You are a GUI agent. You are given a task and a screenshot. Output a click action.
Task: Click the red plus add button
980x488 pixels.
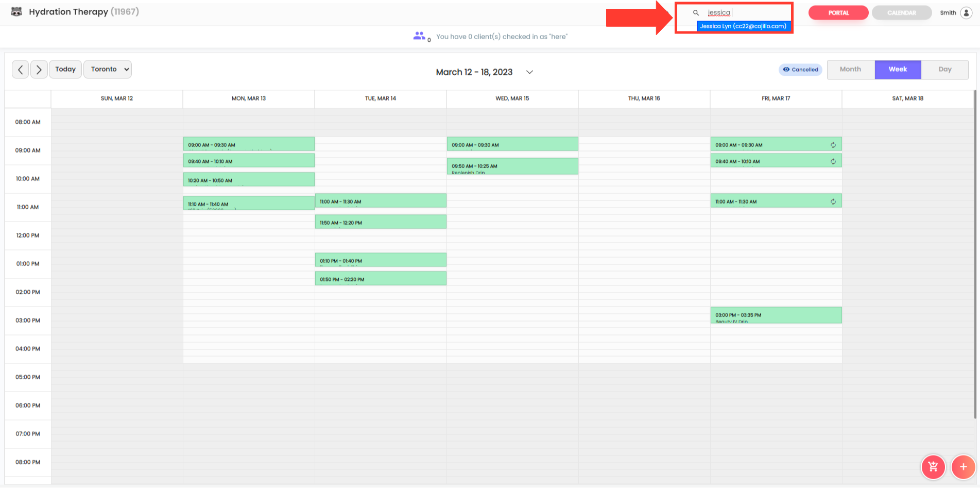963,467
